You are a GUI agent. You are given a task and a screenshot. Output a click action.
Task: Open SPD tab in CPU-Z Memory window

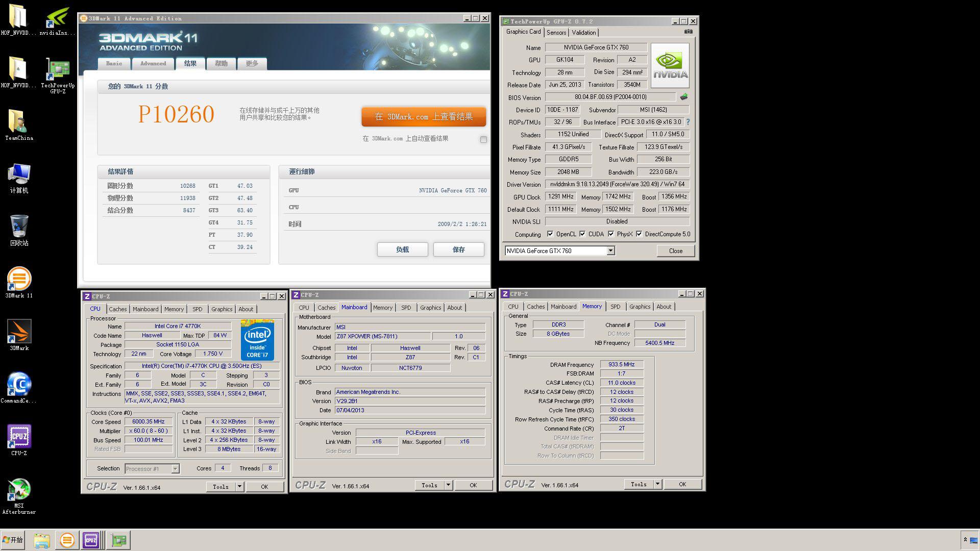pyautogui.click(x=616, y=307)
